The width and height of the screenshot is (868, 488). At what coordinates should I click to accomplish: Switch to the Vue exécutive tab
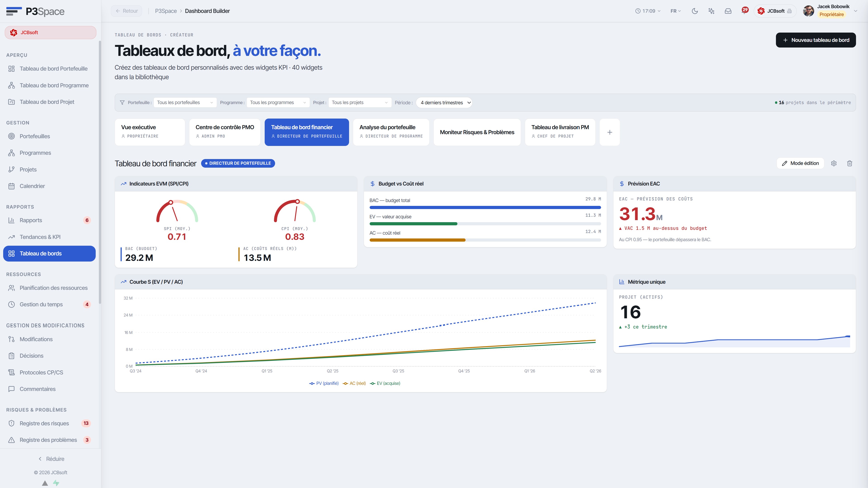(x=150, y=132)
